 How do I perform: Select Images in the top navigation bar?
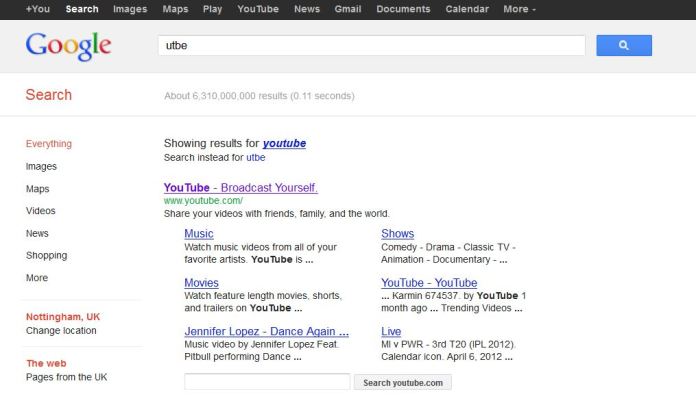(130, 9)
